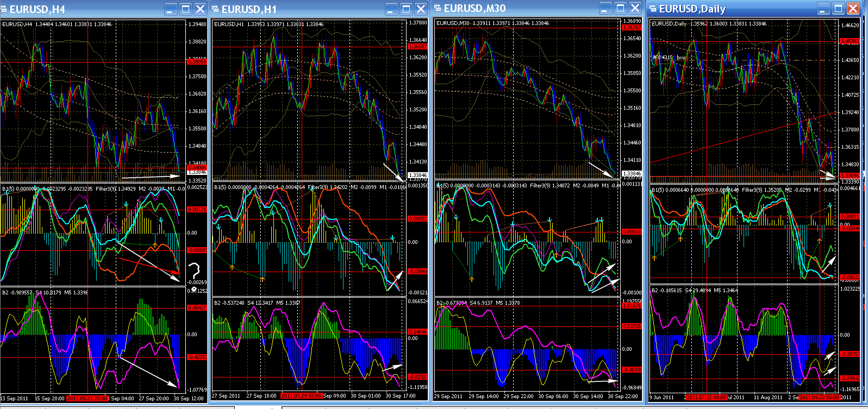Click the EURUSD,M30 OHLC header text in chart
This screenshot has width=868, height=409.
click(492, 23)
